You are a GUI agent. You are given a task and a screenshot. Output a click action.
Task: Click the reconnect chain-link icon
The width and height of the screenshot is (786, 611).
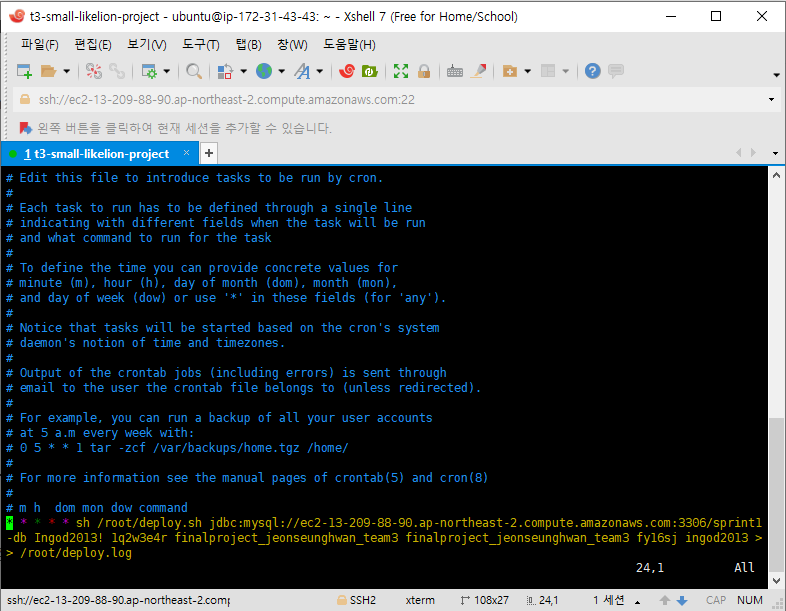pyautogui.click(x=117, y=71)
